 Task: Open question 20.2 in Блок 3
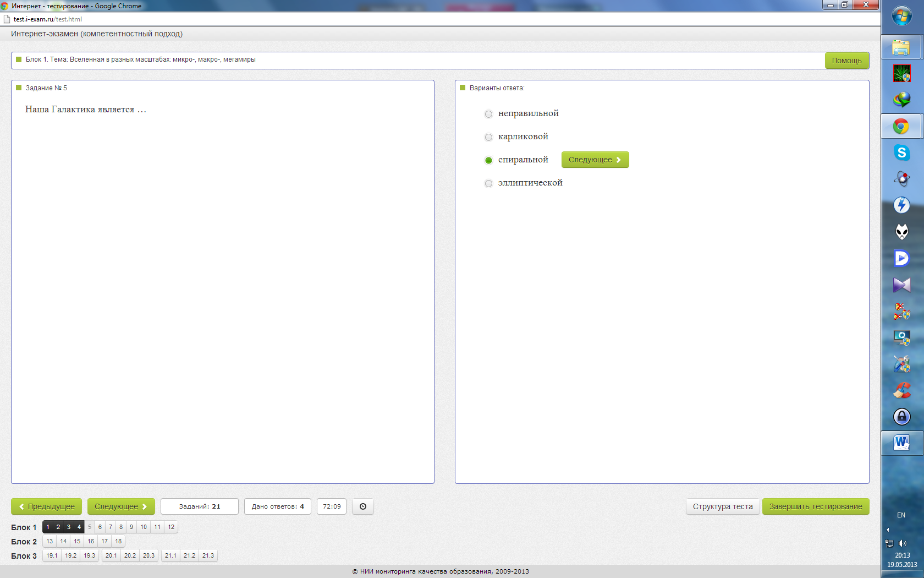(x=130, y=555)
